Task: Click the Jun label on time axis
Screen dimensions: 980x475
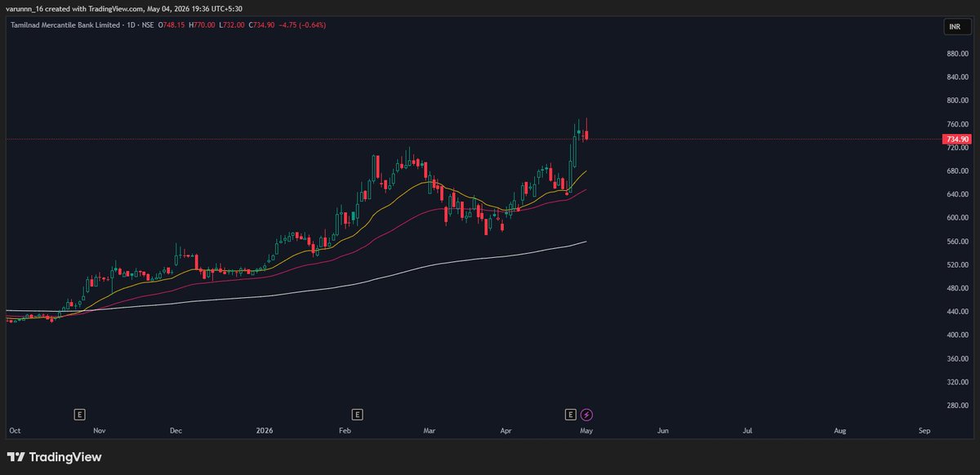Action: 663,430
